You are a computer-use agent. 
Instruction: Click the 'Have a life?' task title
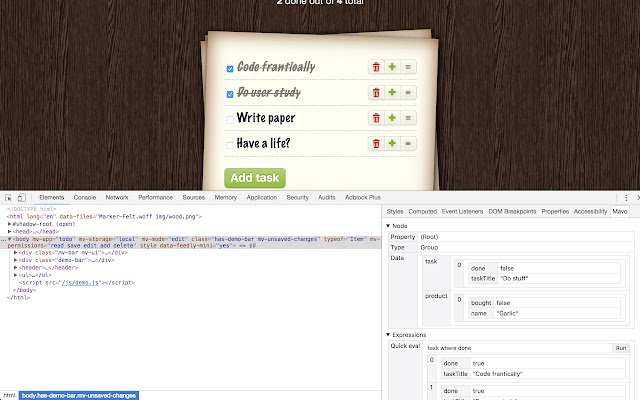click(263, 143)
